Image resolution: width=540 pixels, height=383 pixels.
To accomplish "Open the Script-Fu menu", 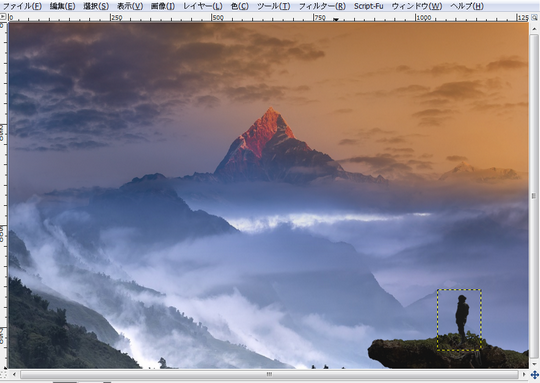I will coord(368,6).
